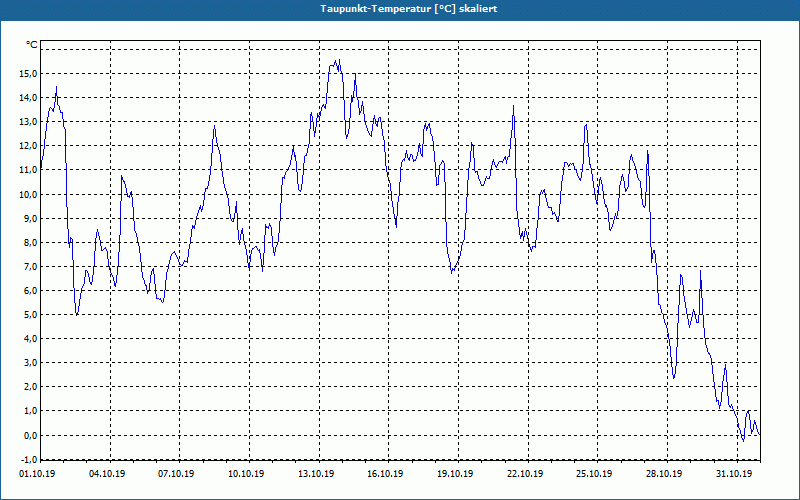Click the y-axis value '2,0'

pyautogui.click(x=30, y=387)
